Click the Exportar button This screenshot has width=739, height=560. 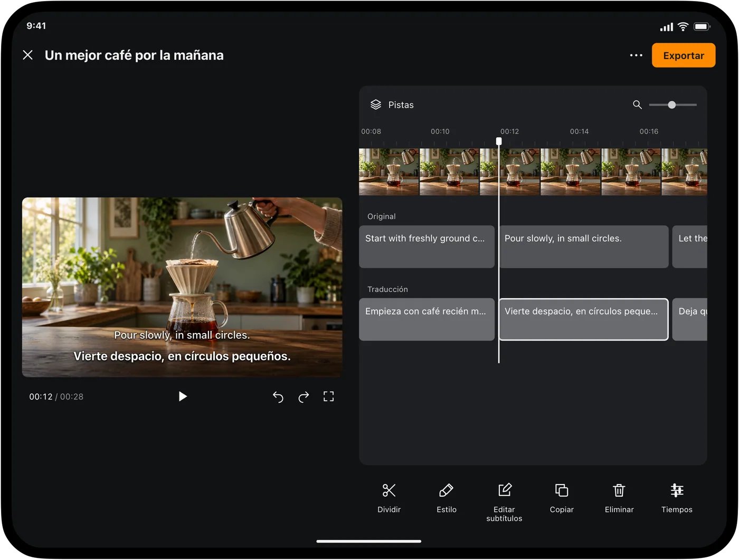pos(684,55)
